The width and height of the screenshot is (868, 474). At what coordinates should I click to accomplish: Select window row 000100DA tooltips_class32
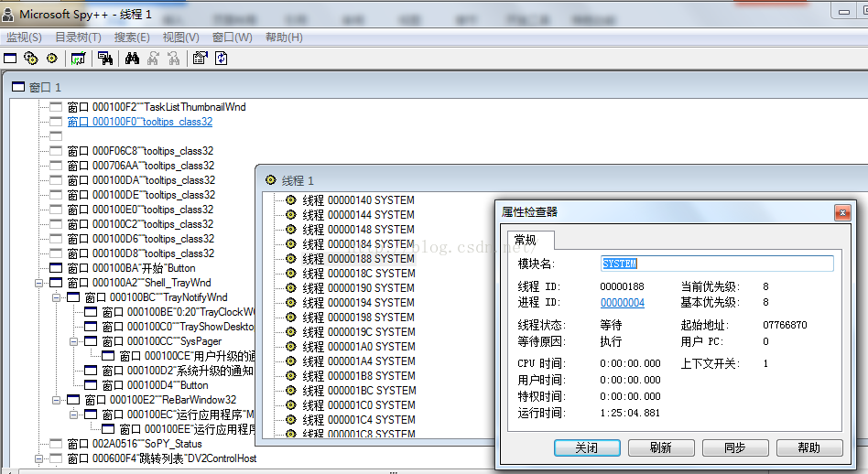141,180
